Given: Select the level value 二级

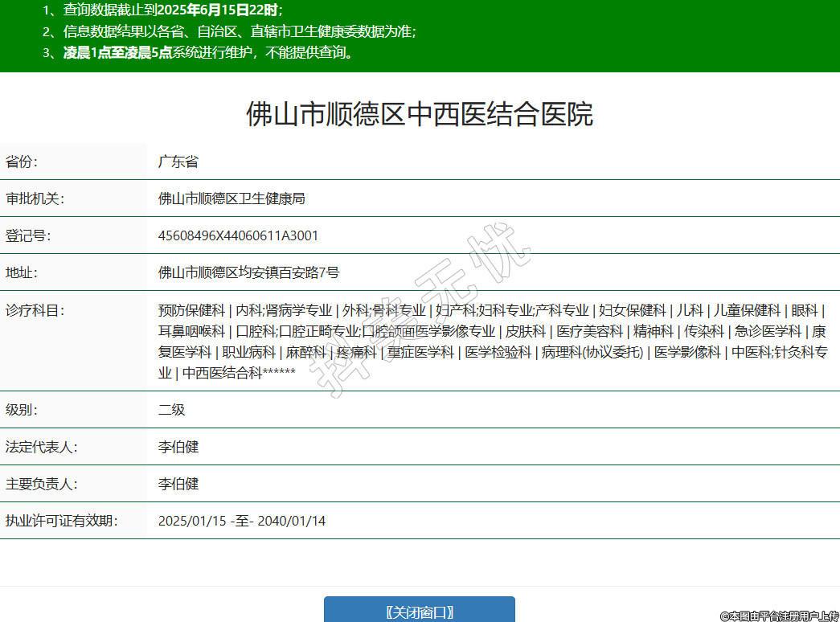Looking at the screenshot, I should tap(171, 410).
